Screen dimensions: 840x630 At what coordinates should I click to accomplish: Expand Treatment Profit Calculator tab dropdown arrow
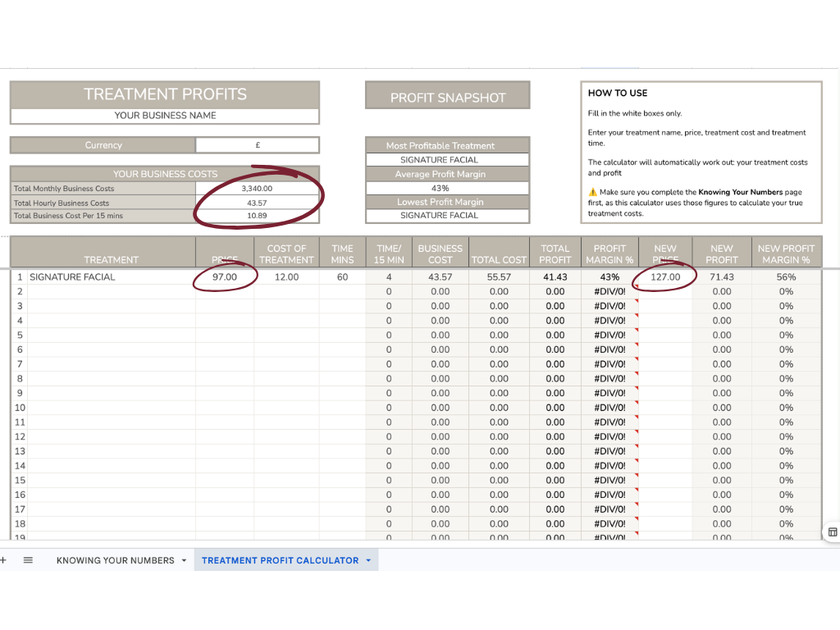point(368,560)
